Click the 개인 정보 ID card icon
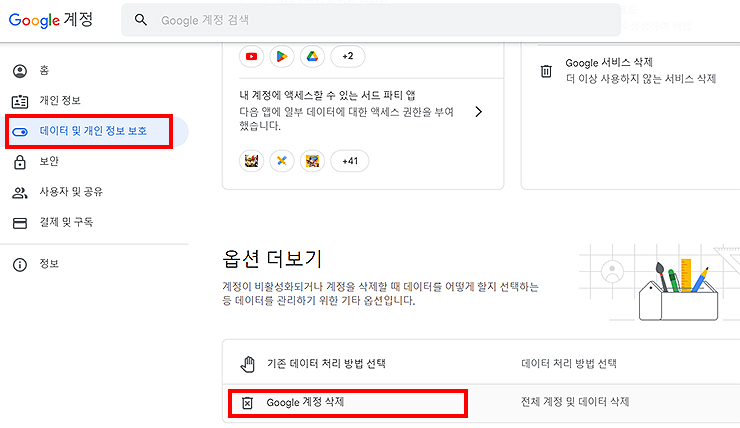The width and height of the screenshot is (740, 428). click(x=20, y=101)
